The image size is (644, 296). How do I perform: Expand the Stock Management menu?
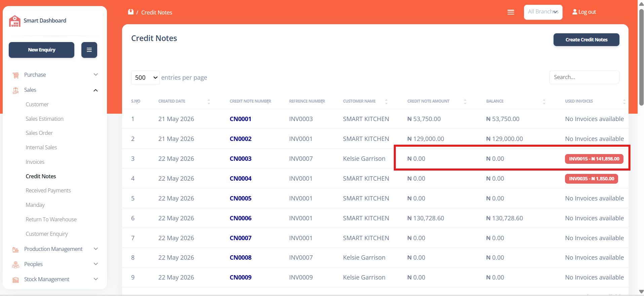click(x=96, y=279)
